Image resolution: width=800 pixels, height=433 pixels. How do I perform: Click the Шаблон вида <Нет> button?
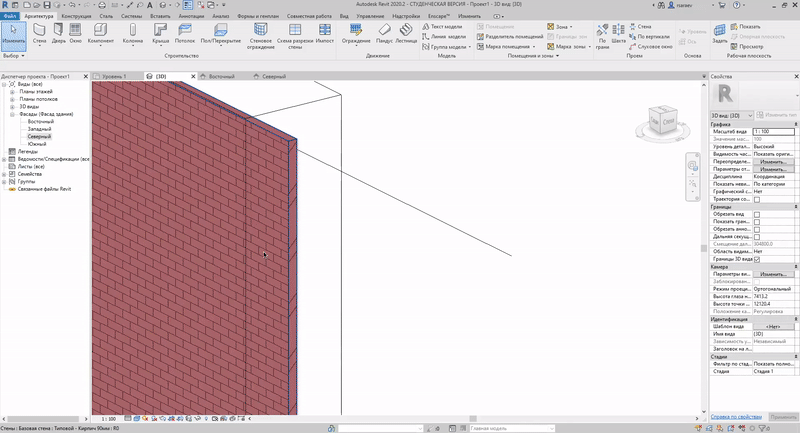point(772,326)
